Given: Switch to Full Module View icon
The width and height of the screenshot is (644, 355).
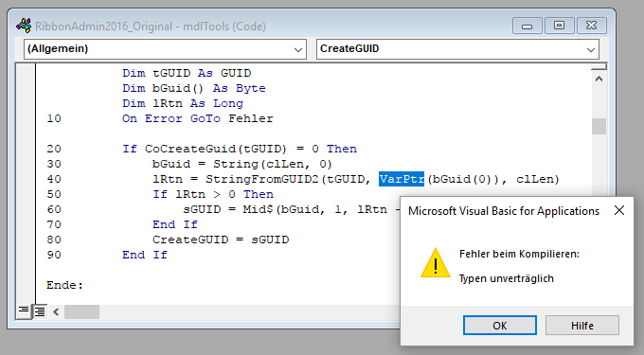Looking at the screenshot, I should [40, 311].
